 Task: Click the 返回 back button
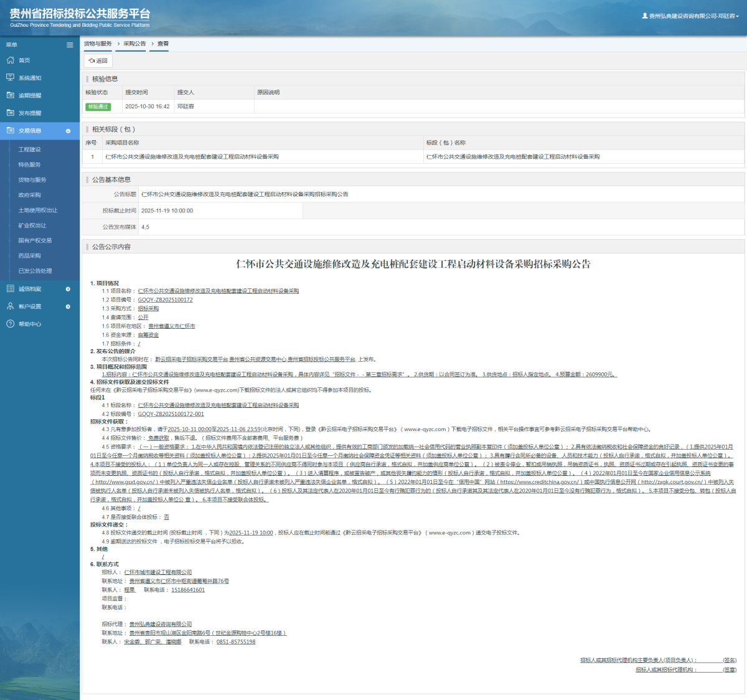pyautogui.click(x=98, y=60)
